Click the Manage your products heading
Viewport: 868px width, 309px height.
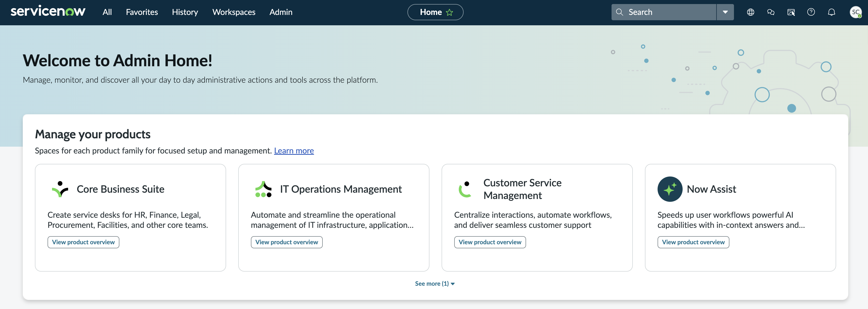point(93,134)
